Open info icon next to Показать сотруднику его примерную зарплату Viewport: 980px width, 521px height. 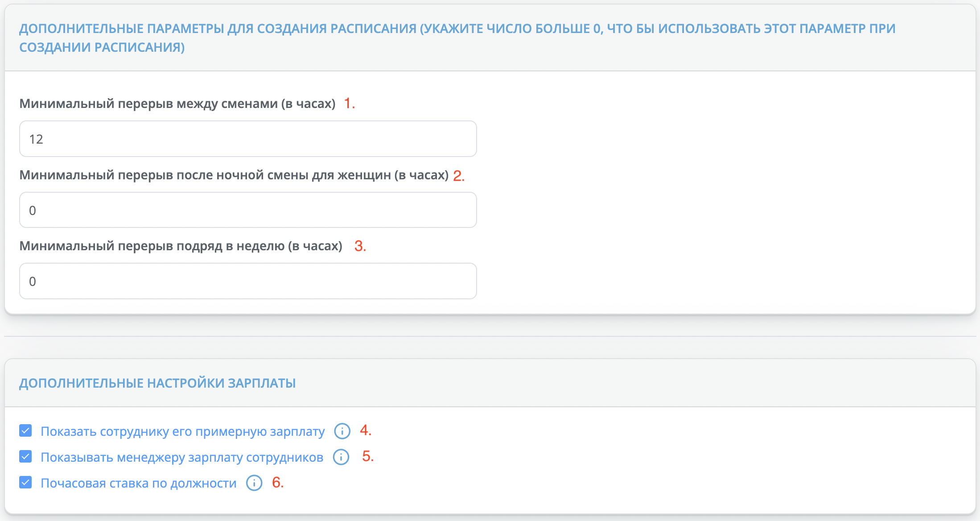(x=342, y=431)
